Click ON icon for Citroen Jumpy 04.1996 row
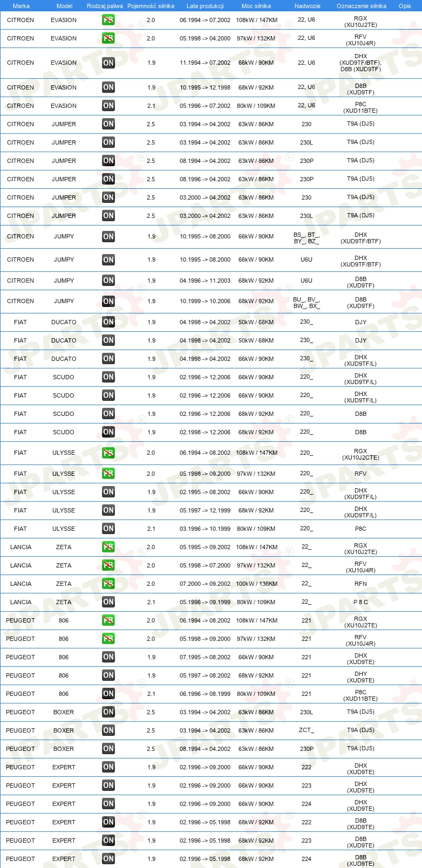This screenshot has width=422, height=868. tap(108, 281)
